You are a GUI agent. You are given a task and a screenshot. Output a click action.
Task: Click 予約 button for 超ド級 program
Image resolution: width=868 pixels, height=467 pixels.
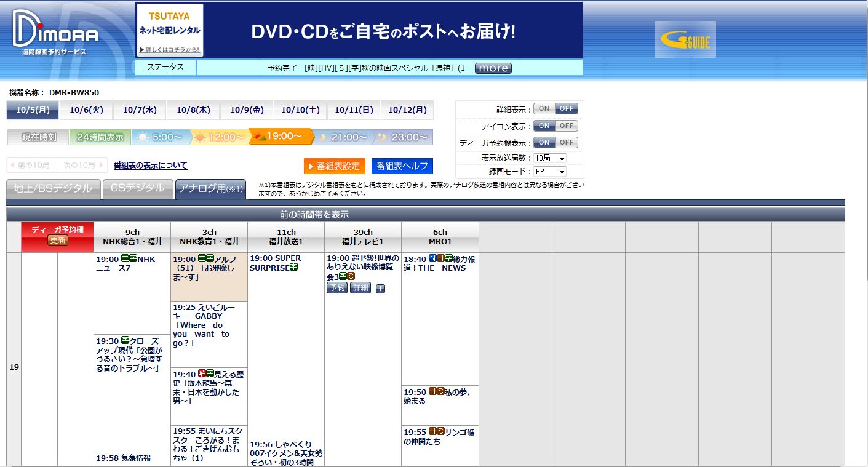coord(337,288)
